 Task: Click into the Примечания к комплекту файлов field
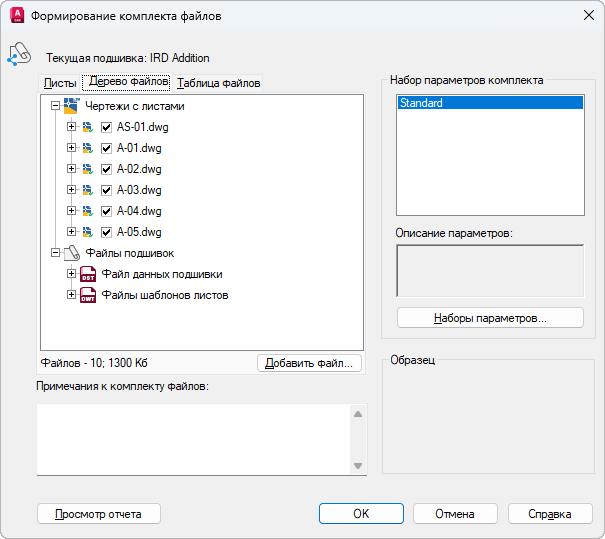(x=193, y=439)
